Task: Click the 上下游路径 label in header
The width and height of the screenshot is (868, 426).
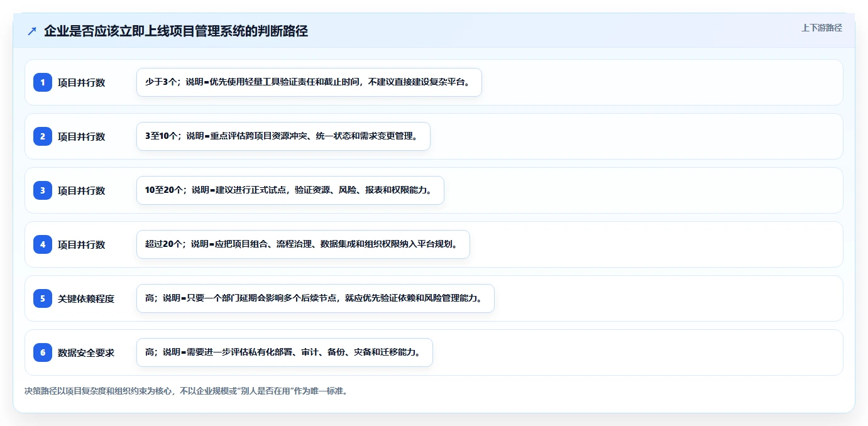Action: pos(821,28)
